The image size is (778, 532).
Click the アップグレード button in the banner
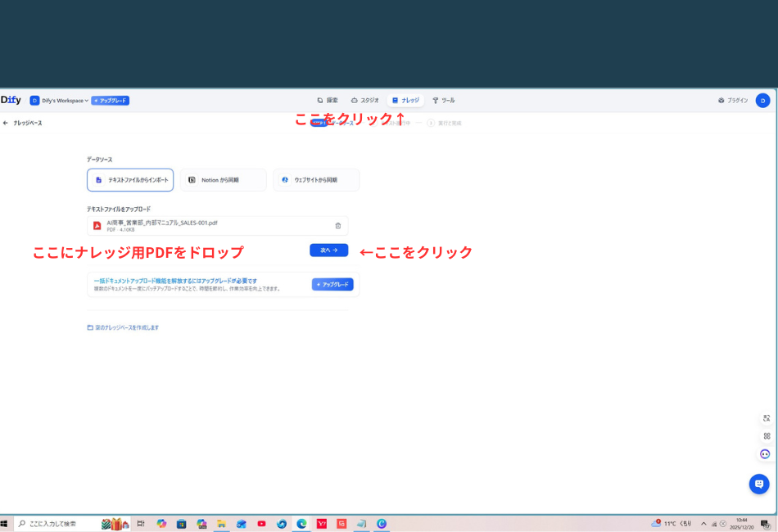click(332, 284)
